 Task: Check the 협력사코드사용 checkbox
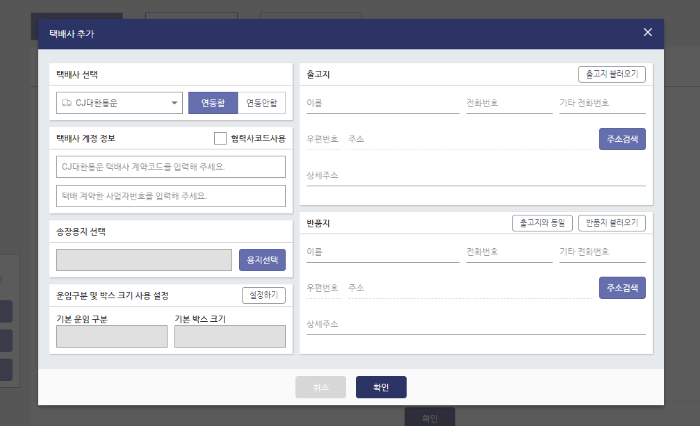pyautogui.click(x=221, y=138)
